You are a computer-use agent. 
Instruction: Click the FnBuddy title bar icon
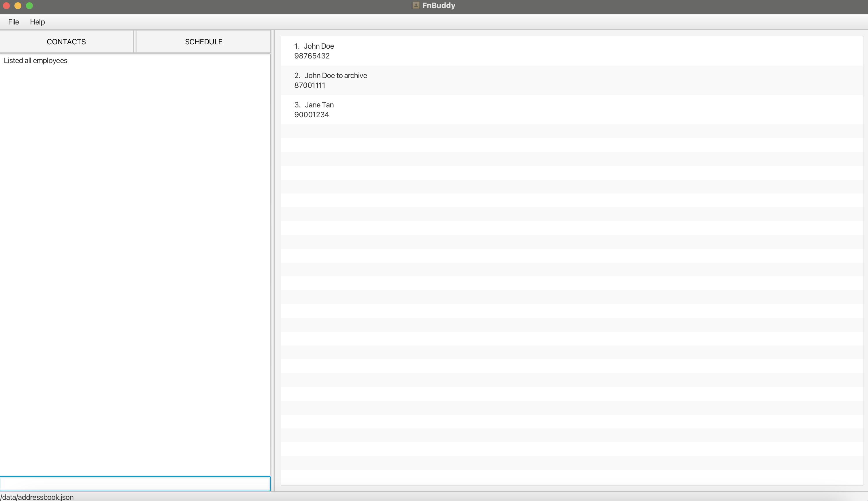(416, 5)
